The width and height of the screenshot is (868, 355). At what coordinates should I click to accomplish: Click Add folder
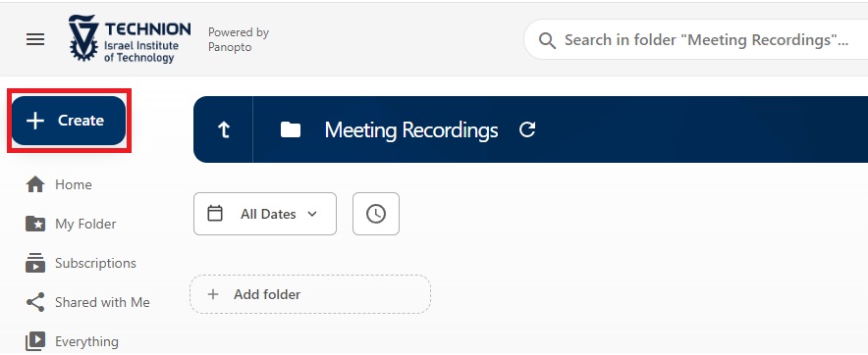(310, 294)
